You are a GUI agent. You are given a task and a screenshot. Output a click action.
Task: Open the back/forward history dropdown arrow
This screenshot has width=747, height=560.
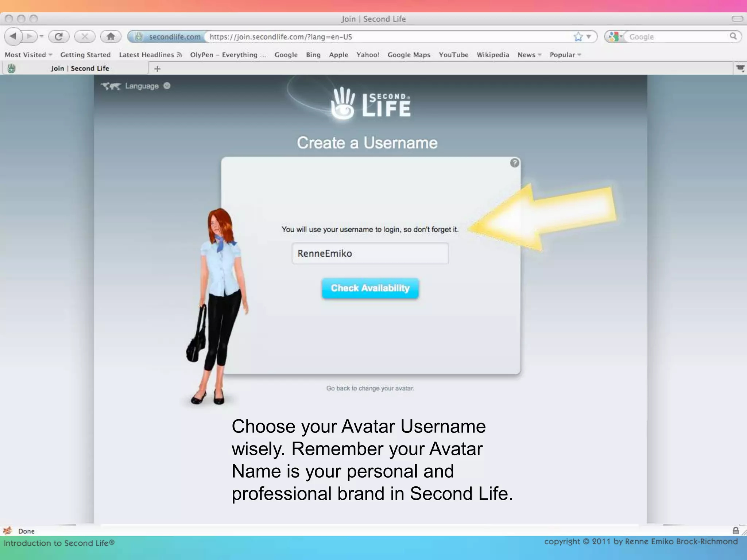[x=42, y=36]
